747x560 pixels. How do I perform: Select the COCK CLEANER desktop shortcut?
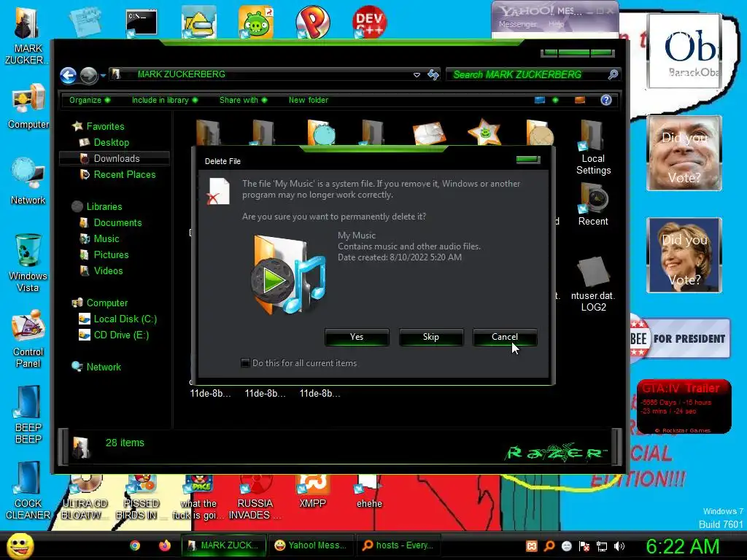[28, 491]
